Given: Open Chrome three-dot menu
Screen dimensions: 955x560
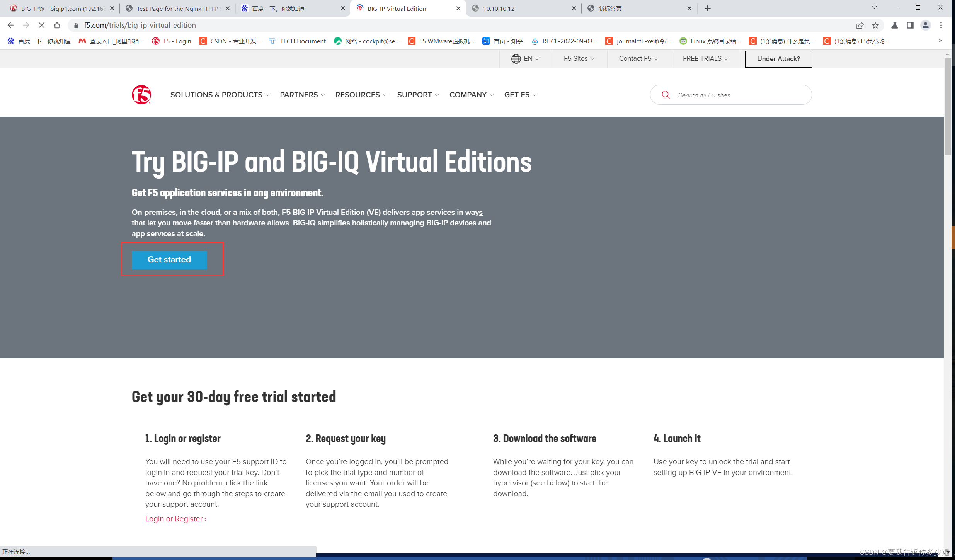Looking at the screenshot, I should [941, 26].
